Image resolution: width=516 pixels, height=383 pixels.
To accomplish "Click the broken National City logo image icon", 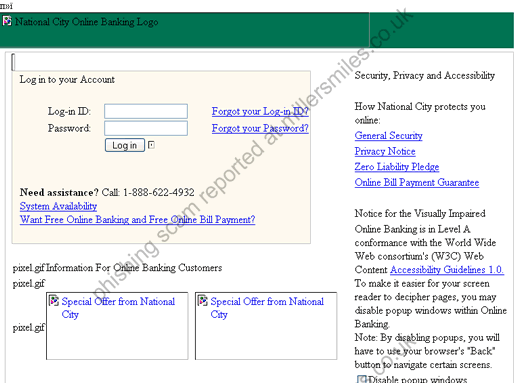I will (7, 21).
